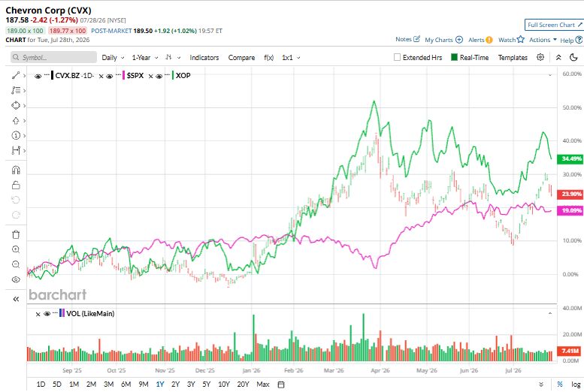Click the $SPX magenta color swatch
Viewport: 584px width, 392px height.
[x=124, y=76]
